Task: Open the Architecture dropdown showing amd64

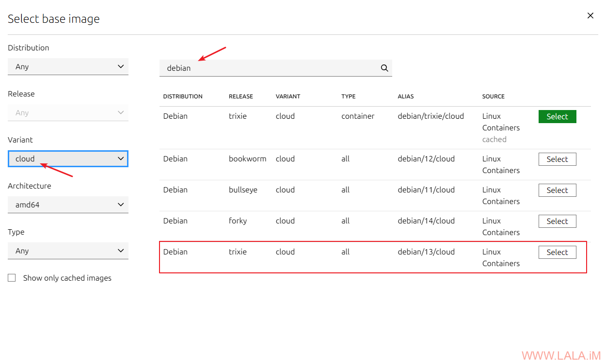Action: click(68, 205)
